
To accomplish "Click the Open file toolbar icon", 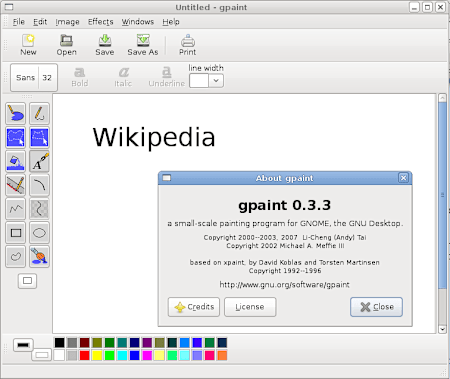I will [x=66, y=45].
